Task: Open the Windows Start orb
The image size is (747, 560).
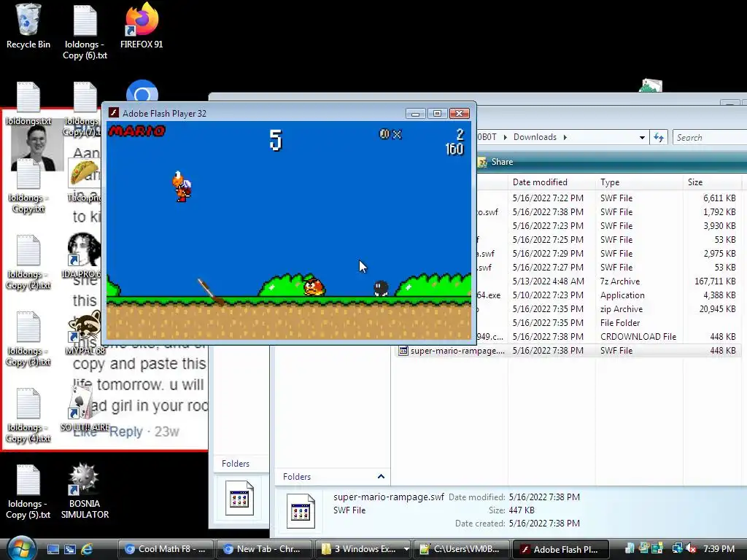Action: pos(21,548)
